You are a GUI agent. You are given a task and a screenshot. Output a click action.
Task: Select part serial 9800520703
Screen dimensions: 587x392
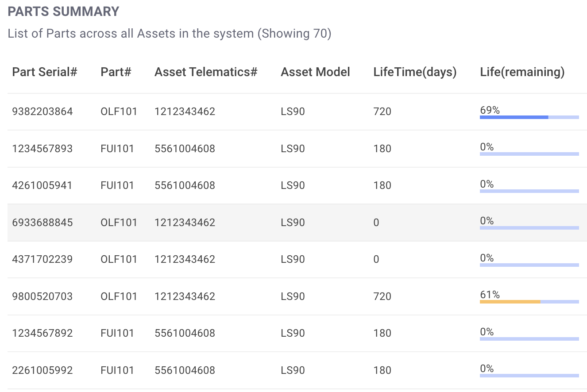[42, 296]
